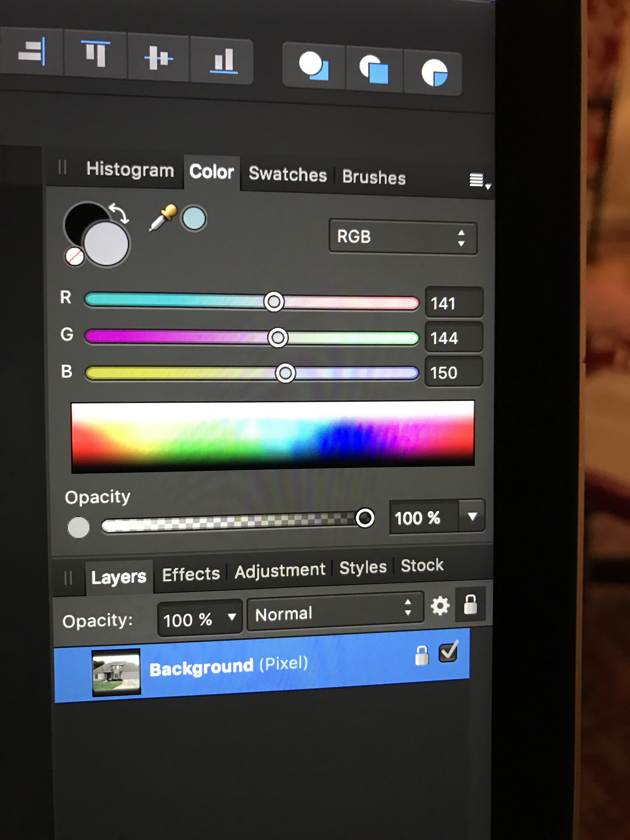This screenshot has height=840, width=630.
Task: Click the Align Top toolbar icon
Action: pyautogui.click(x=96, y=54)
